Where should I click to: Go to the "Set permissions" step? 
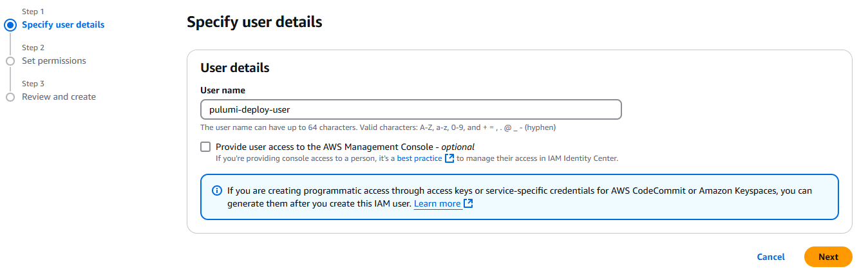[x=54, y=60]
